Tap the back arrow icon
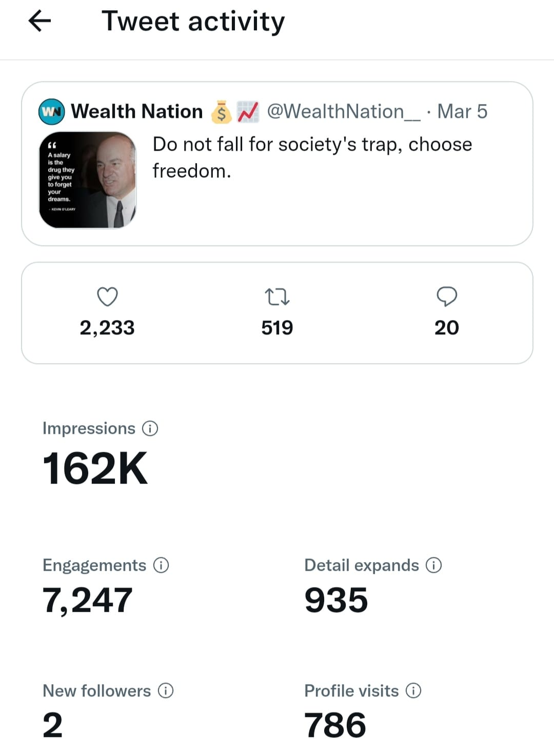This screenshot has width=554, height=756. [x=39, y=22]
